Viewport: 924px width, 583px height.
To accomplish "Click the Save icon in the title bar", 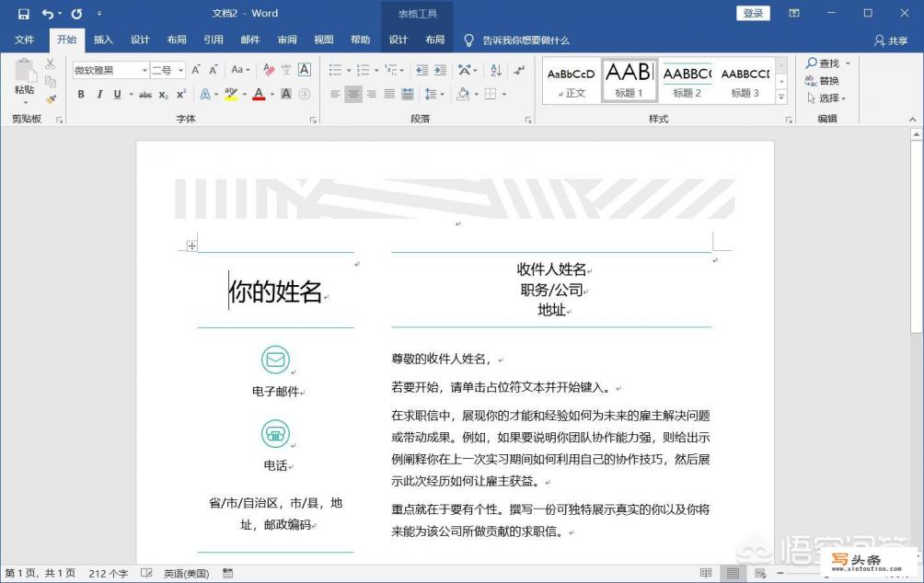I will 24,14.
